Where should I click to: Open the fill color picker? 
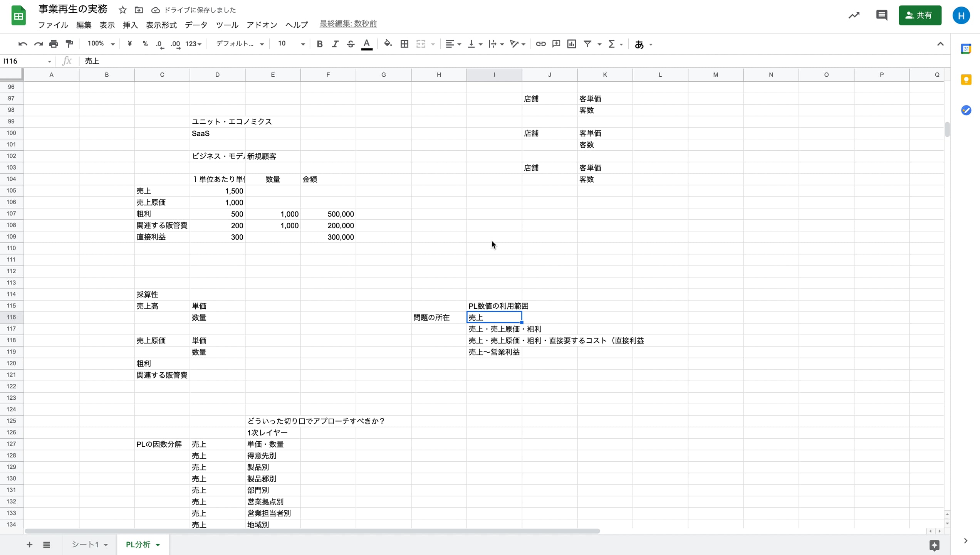point(388,44)
